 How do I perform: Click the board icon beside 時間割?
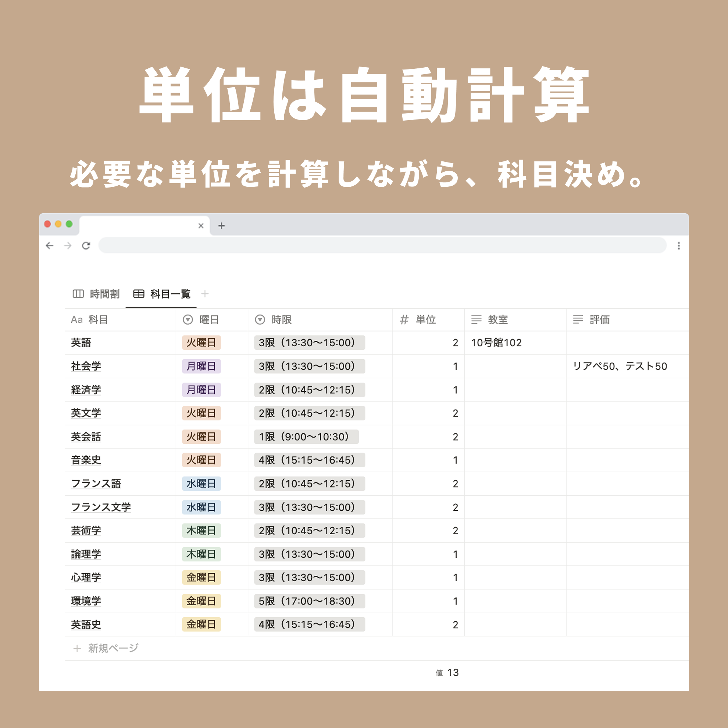click(x=78, y=294)
